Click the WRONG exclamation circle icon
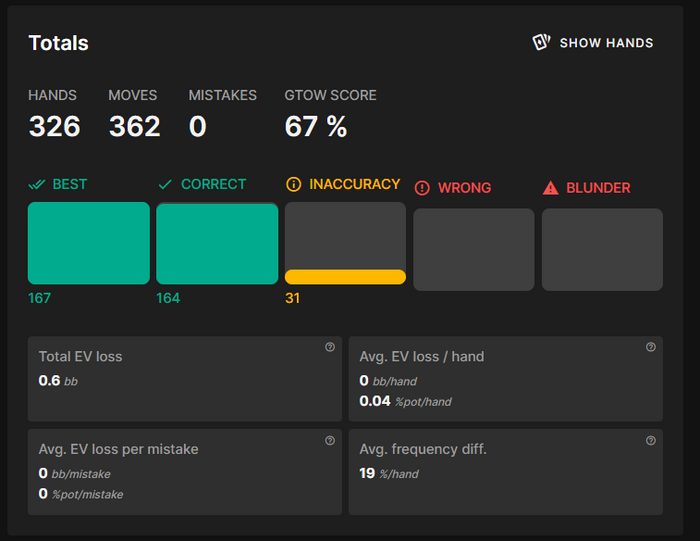The width and height of the screenshot is (700, 541). point(422,188)
